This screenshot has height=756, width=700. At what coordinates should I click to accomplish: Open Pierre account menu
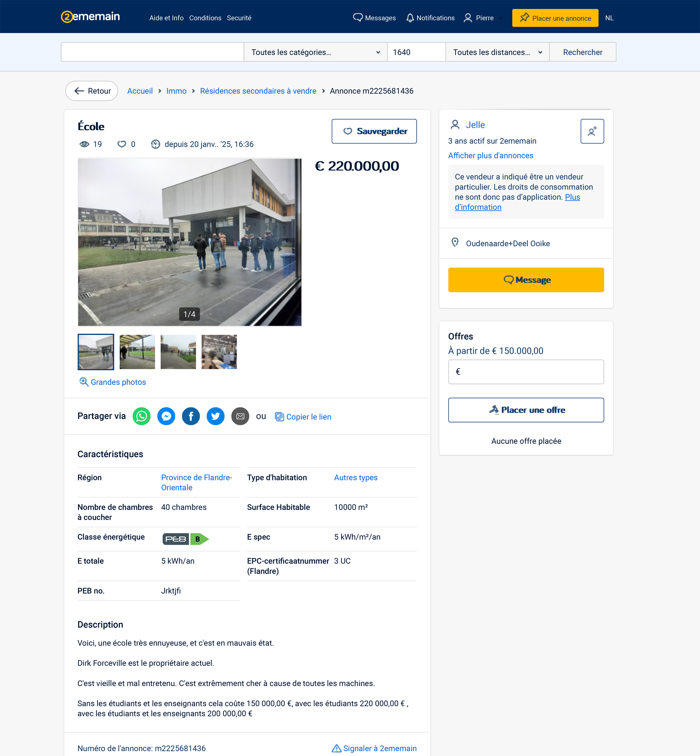click(483, 18)
